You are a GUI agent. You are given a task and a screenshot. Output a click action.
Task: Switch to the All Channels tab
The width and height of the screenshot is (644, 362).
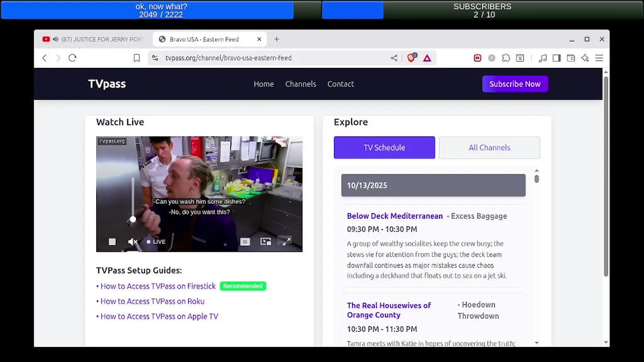pyautogui.click(x=490, y=148)
